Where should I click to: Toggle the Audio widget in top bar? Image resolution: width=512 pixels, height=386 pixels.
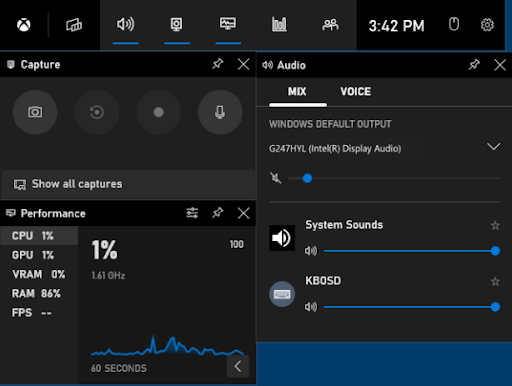point(125,24)
